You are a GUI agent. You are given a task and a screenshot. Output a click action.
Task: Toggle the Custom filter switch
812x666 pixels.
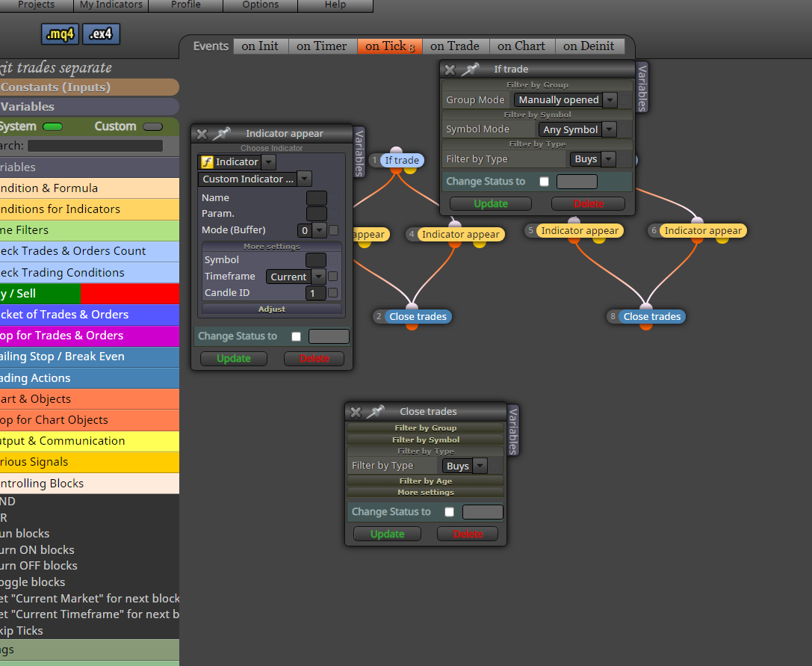click(x=153, y=126)
